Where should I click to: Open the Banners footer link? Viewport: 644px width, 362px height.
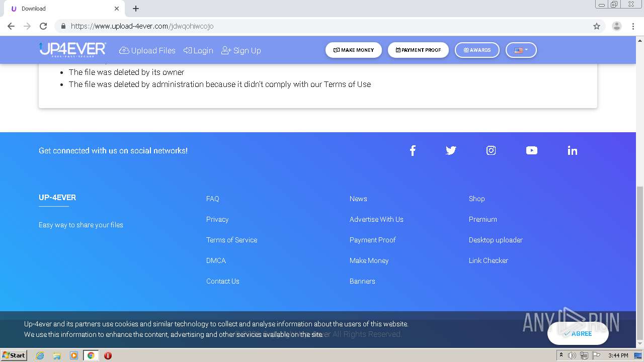click(x=362, y=281)
